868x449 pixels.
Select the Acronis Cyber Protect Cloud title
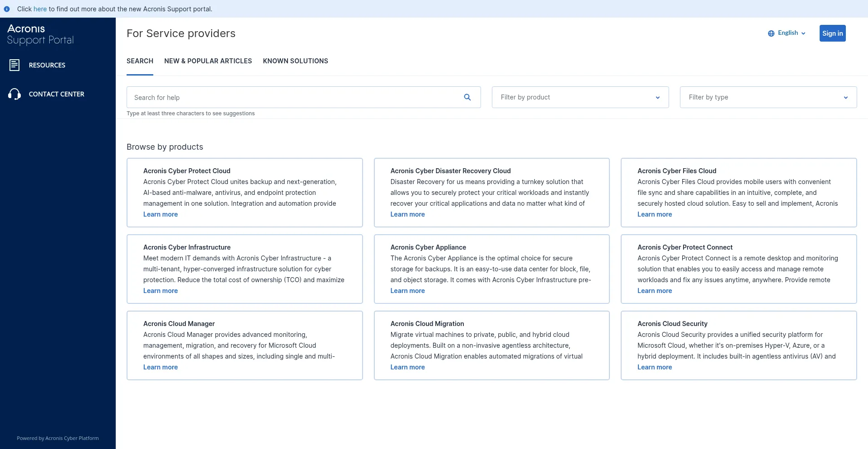click(x=187, y=171)
